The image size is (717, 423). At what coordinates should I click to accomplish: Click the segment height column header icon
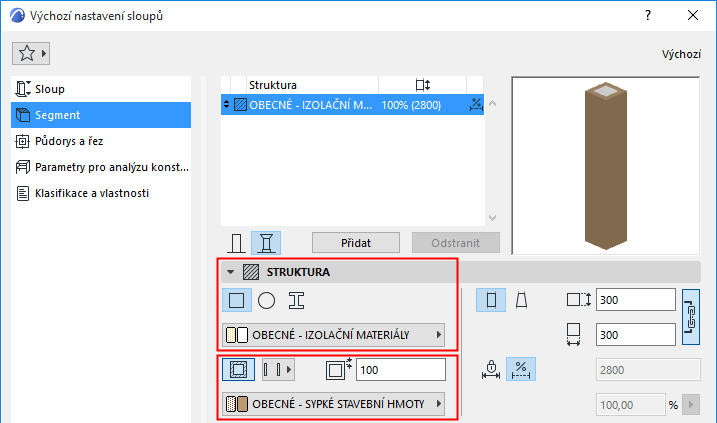click(x=423, y=85)
